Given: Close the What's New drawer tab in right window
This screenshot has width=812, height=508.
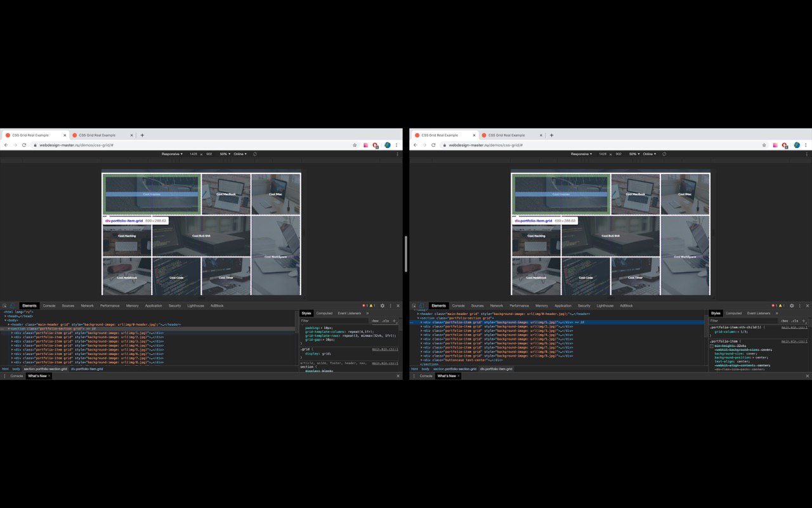Looking at the screenshot, I should pyautogui.click(x=459, y=376).
